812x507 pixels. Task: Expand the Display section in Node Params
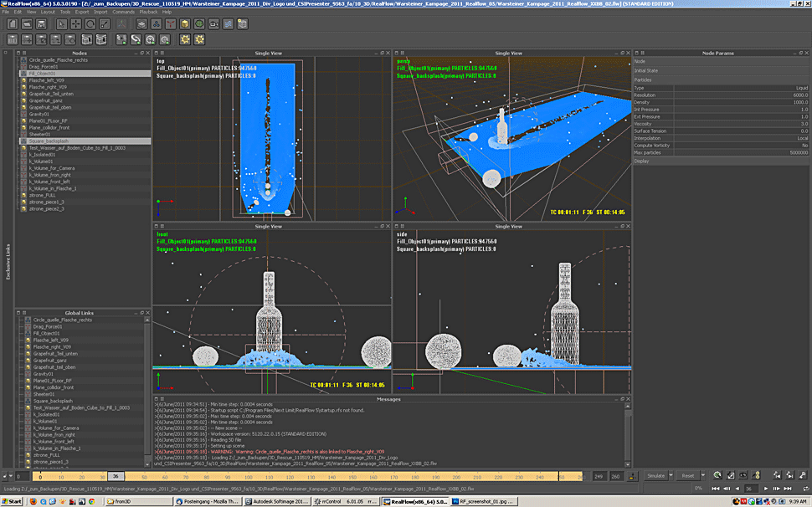point(641,161)
